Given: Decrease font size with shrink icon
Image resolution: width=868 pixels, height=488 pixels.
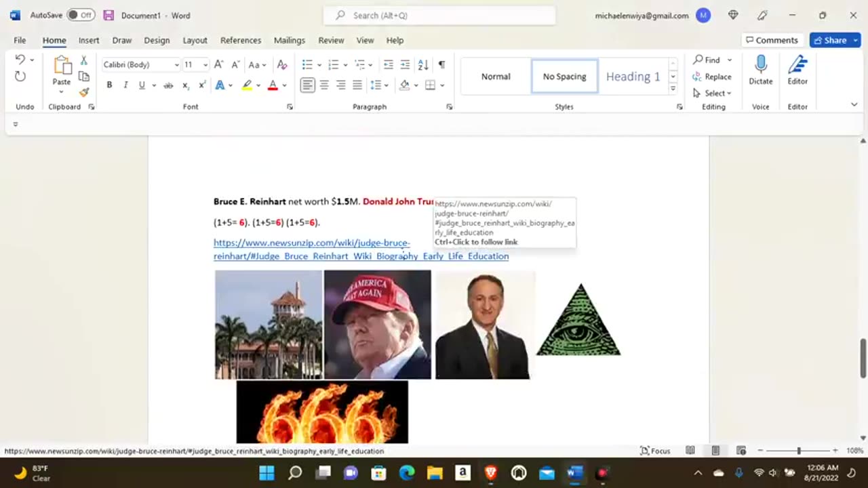Looking at the screenshot, I should (x=235, y=64).
